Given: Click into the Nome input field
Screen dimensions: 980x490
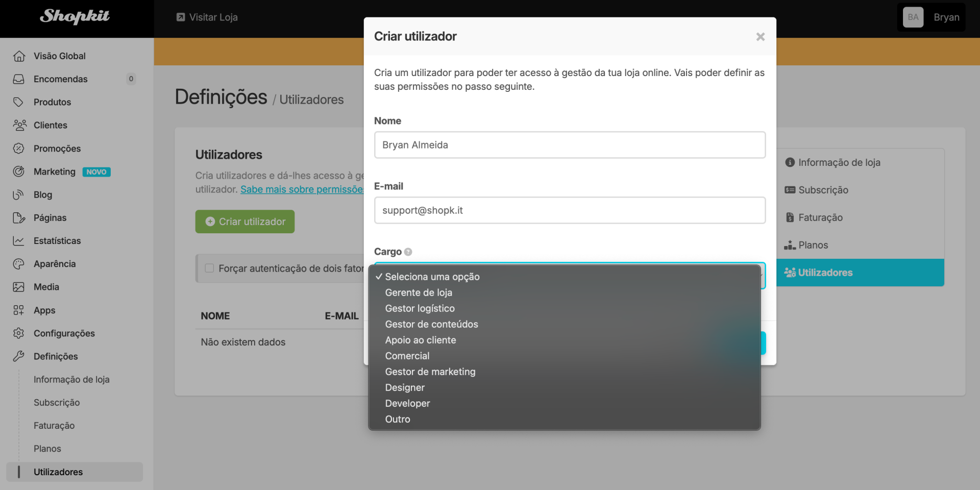Looking at the screenshot, I should coord(570,145).
